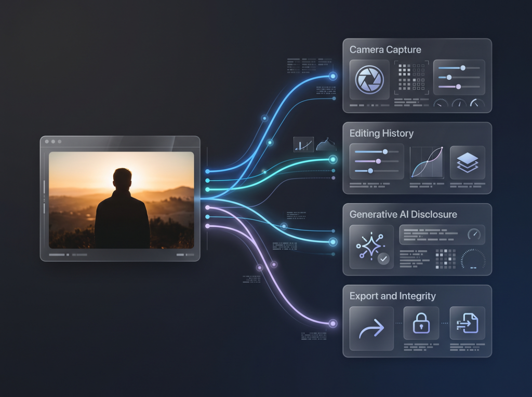Click the curved export arrow icon
Image resolution: width=532 pixels, height=397 pixels.
point(371,328)
